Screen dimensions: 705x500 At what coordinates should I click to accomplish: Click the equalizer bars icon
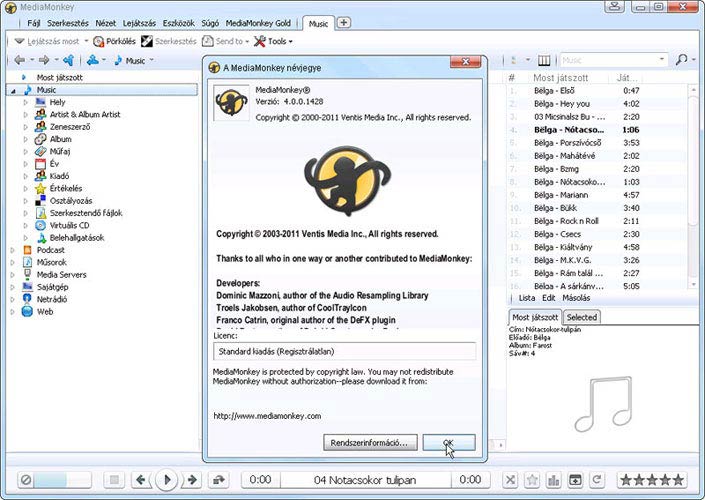click(554, 480)
